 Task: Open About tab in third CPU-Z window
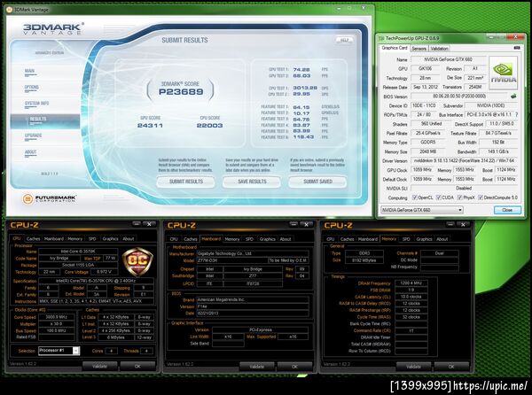(442, 239)
